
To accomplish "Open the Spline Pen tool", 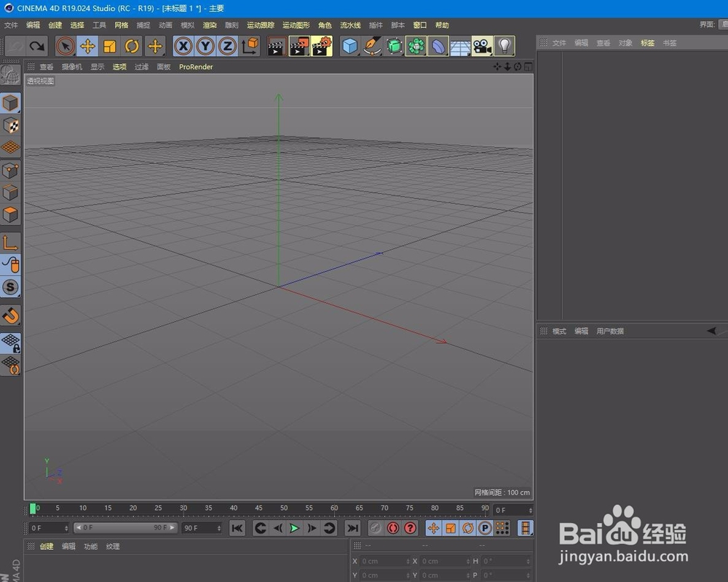I will [x=372, y=46].
